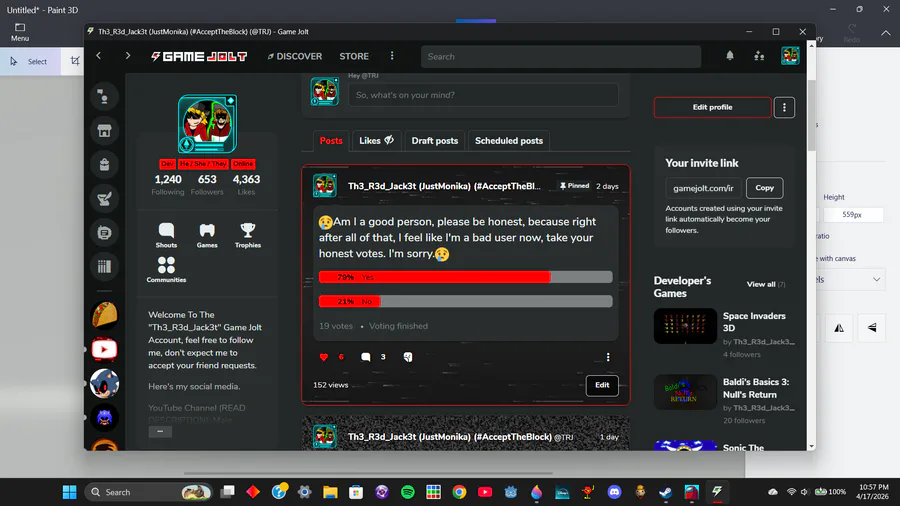The height and width of the screenshot is (506, 900).
Task: Collapse the Paint 3D ribbon chevron
Action: tap(886, 33)
